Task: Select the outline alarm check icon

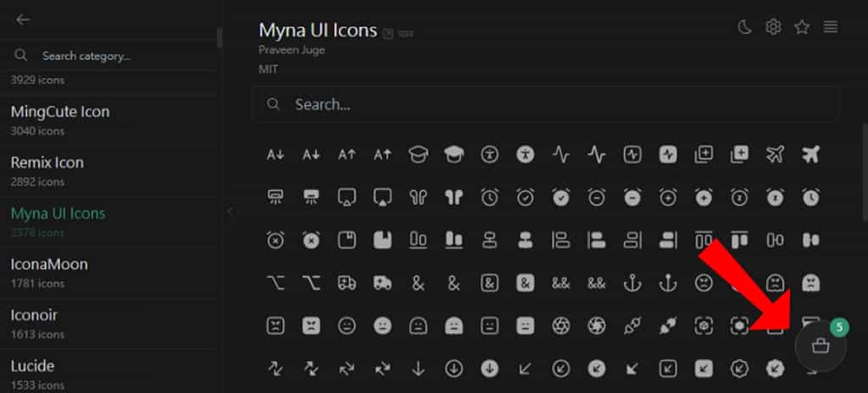Action: [526, 197]
